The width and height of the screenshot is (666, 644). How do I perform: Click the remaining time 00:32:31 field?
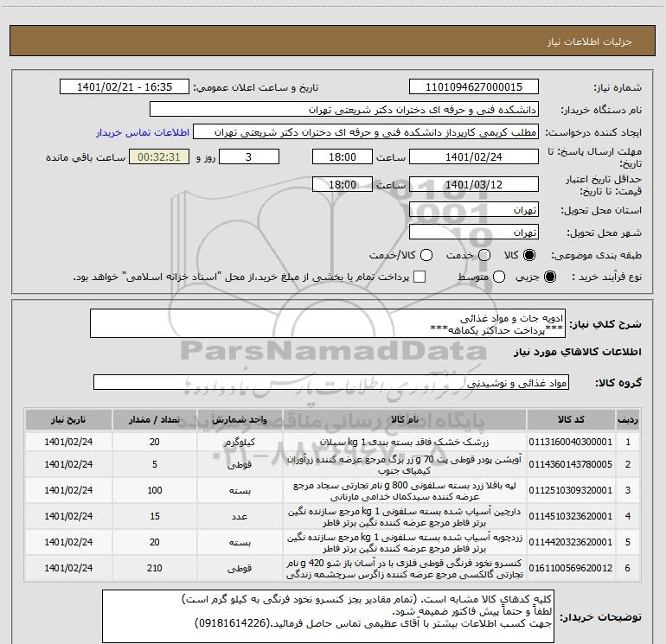tap(159, 156)
